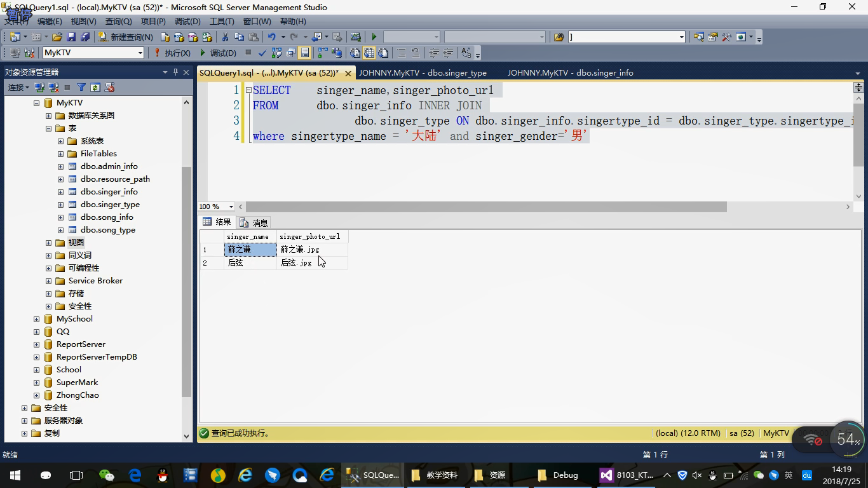Click the Find in Files folder icon
The height and width of the screenshot is (488, 868).
(x=559, y=37)
